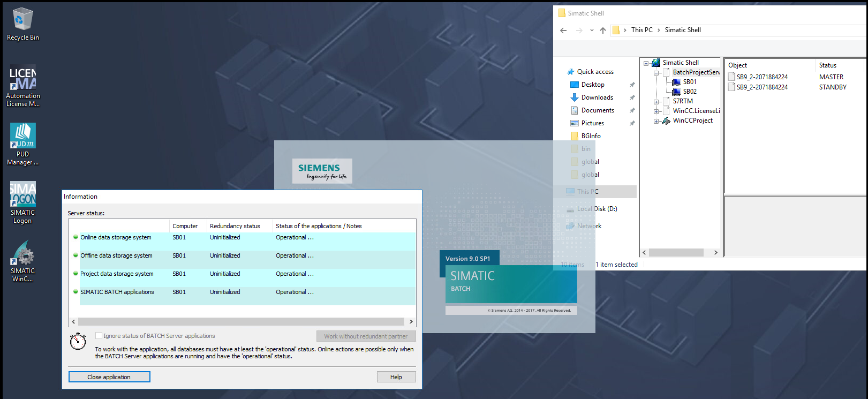The height and width of the screenshot is (399, 868).
Task: Click the green status icon for SIMATIC BATCH applications
Action: coord(76,291)
